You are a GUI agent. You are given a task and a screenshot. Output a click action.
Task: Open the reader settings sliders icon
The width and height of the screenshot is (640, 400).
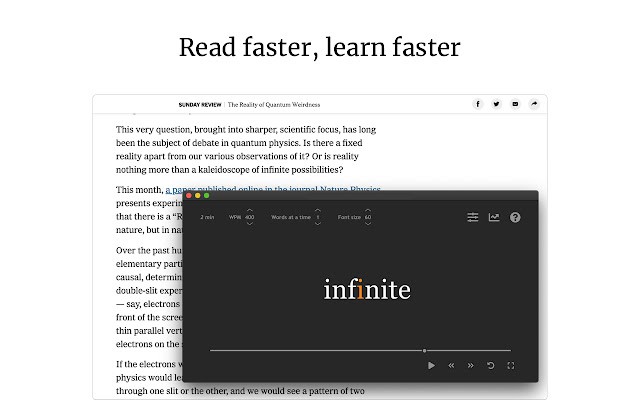click(474, 217)
